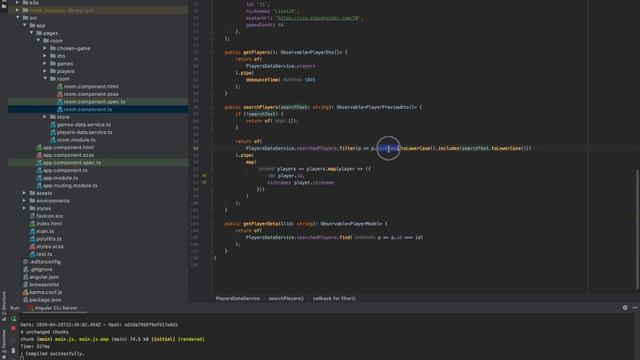The image size is (640, 360).
Task: Open the Favorites side tool window
Action: click(x=4, y=343)
